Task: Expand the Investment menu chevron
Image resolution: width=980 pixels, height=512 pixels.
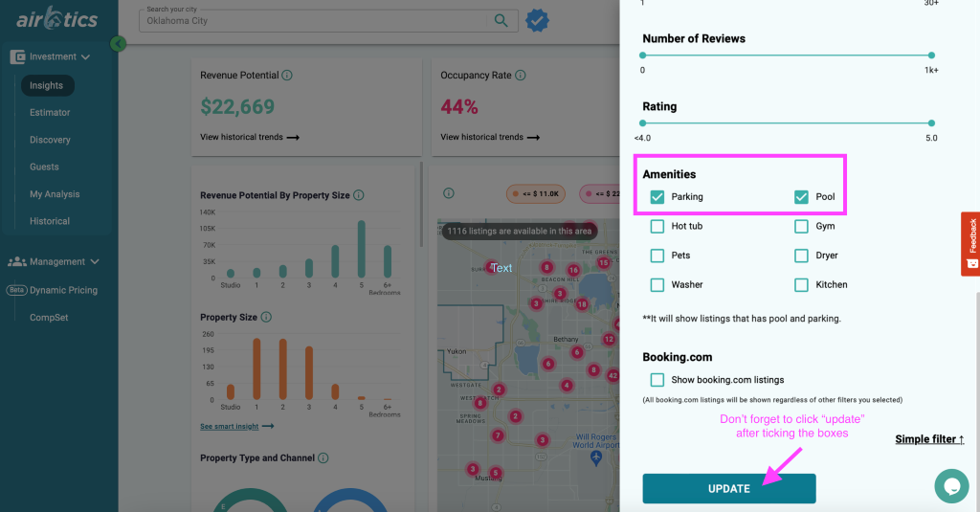Action: pyautogui.click(x=85, y=56)
